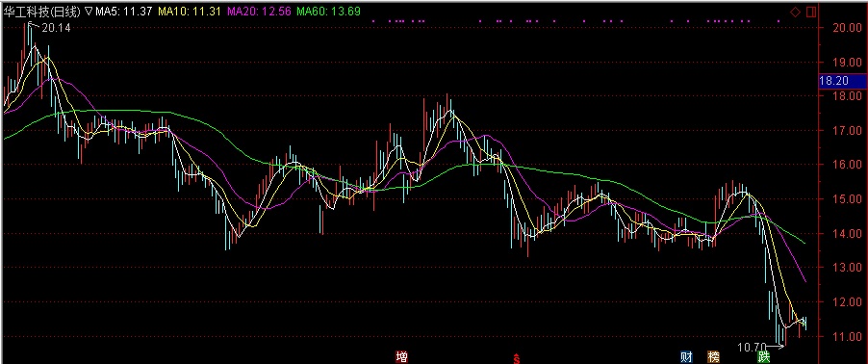Viewport: 868px width, 364px height.
Task: Click the 华工科技(日线) stock title
Action: pyautogui.click(x=42, y=12)
